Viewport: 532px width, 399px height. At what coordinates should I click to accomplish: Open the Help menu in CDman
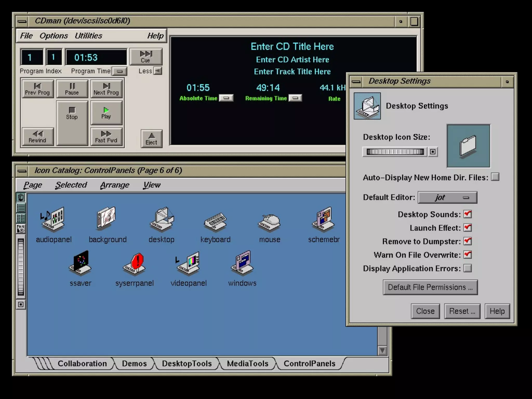tap(155, 36)
